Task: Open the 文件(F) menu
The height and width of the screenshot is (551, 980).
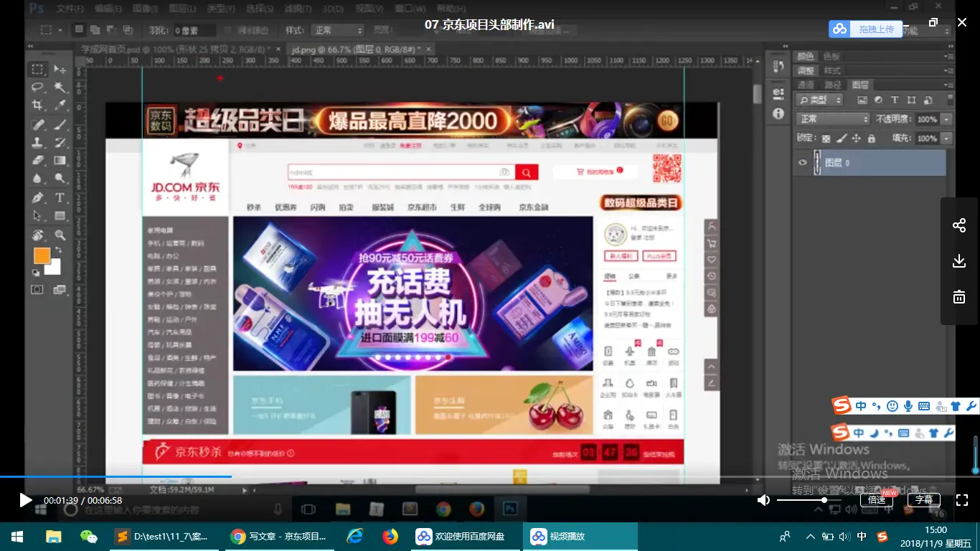Action: (x=70, y=9)
